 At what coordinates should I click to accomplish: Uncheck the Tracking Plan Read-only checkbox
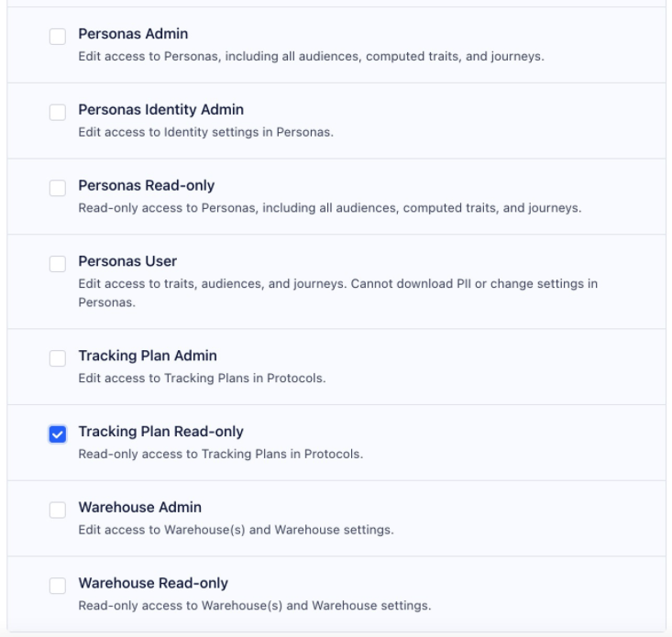pyautogui.click(x=58, y=434)
